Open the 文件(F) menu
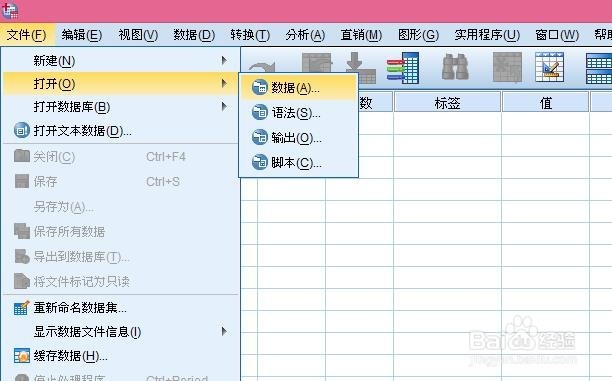 click(x=27, y=35)
